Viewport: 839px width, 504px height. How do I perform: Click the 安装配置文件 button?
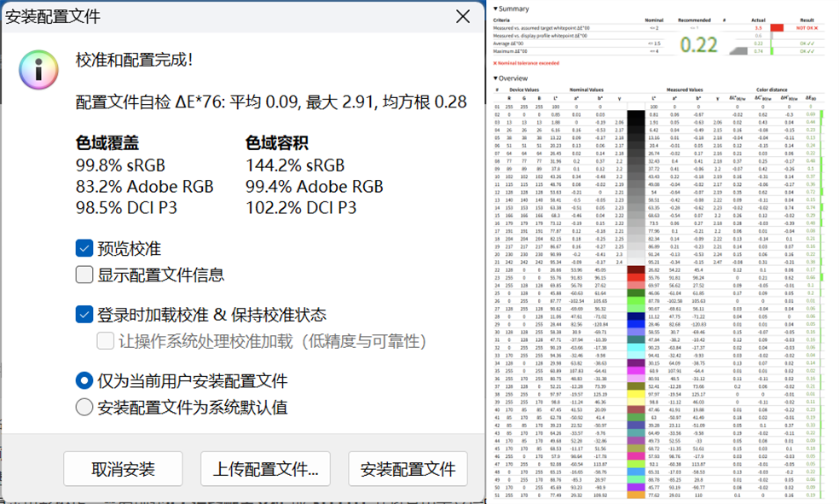point(408,469)
